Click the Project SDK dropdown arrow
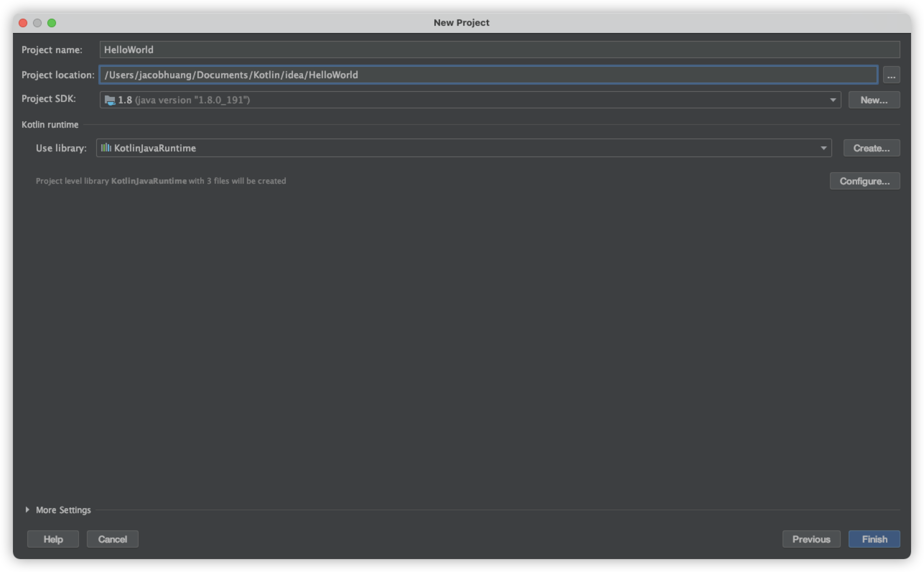Image resolution: width=924 pixels, height=572 pixels. pyautogui.click(x=832, y=100)
